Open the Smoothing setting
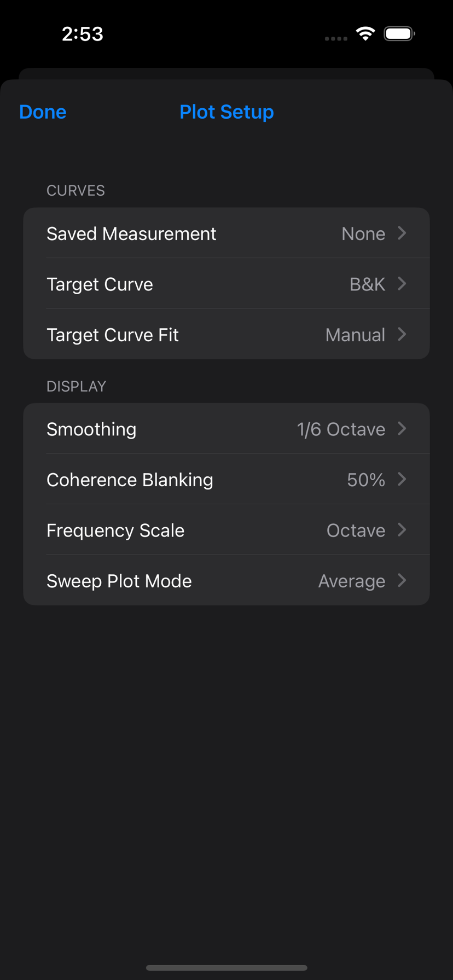 [91, 429]
